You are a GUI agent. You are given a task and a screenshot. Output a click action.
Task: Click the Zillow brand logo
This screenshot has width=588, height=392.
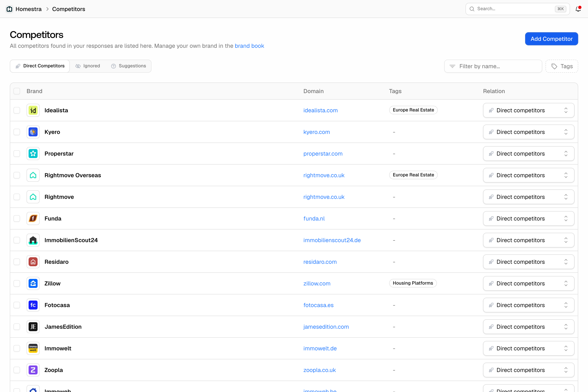33,284
